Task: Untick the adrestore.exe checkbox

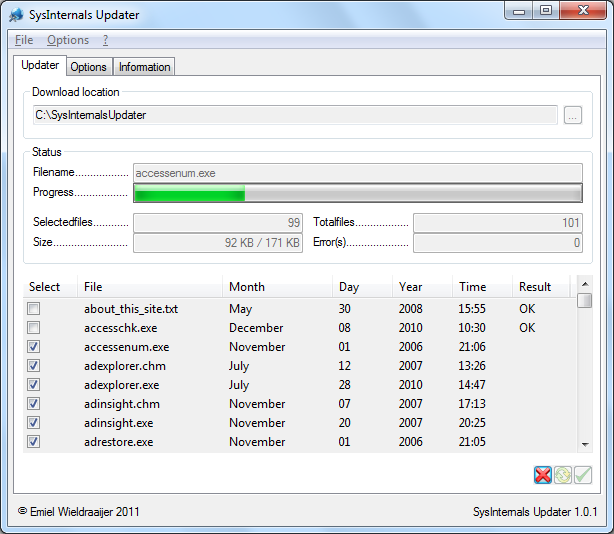Action: point(34,442)
